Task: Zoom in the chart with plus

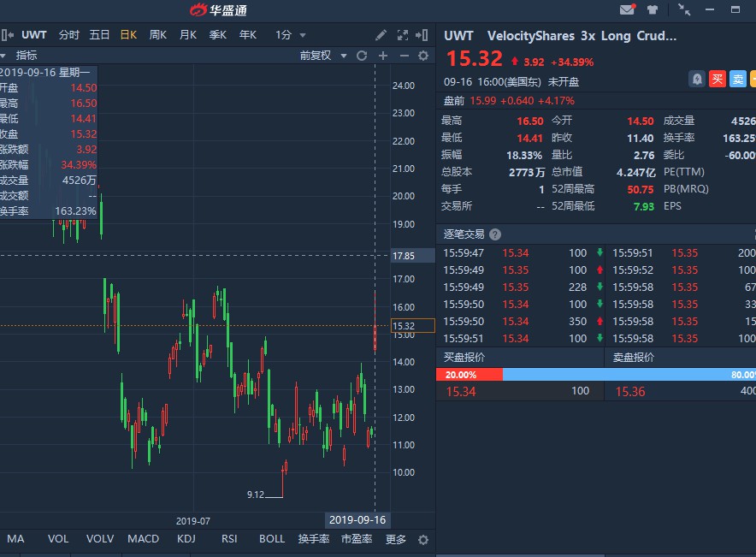Action: (x=383, y=56)
